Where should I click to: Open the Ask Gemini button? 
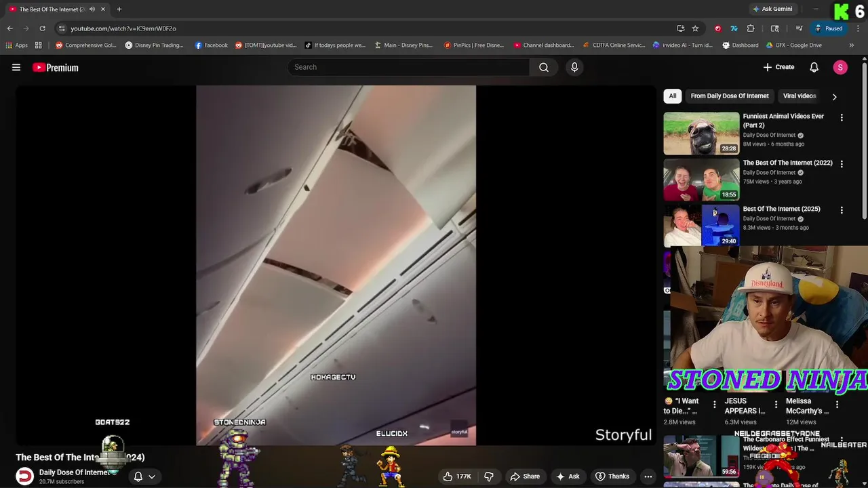click(x=772, y=9)
